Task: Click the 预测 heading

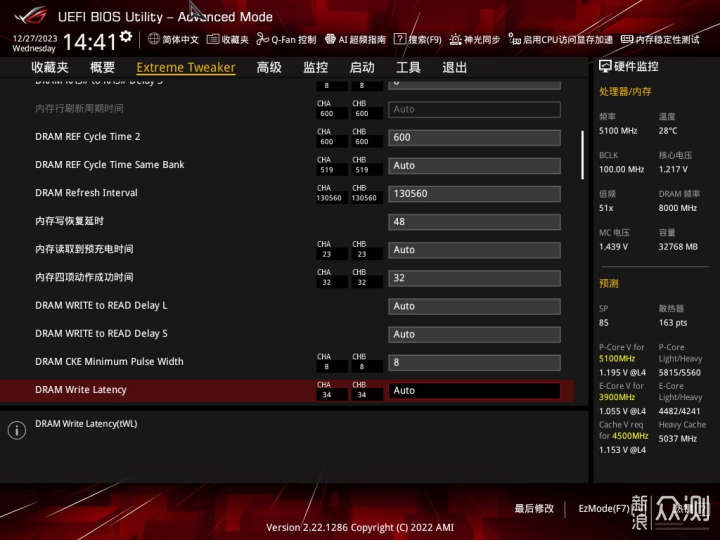Action: 608,283
